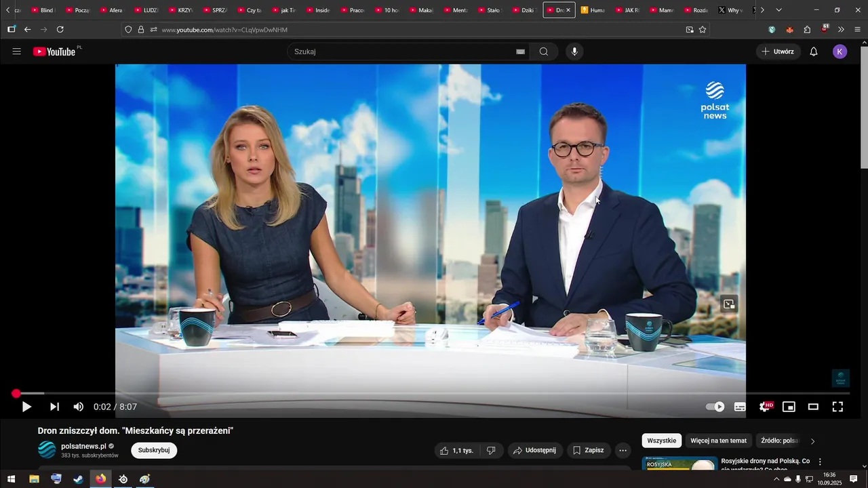The width and height of the screenshot is (868, 488).
Task: Open 'Rosyjskie drony nad Polską' recommended video
Action: coord(765,464)
